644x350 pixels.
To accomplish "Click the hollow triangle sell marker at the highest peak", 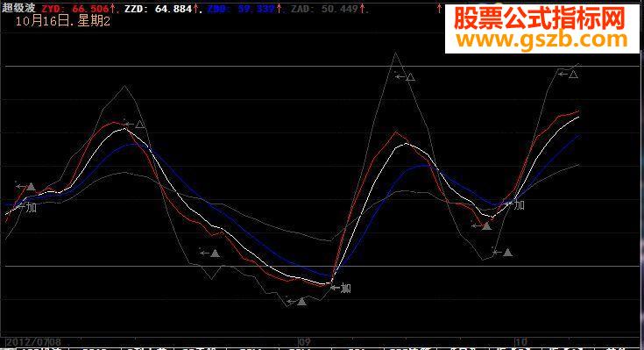I will (410, 77).
